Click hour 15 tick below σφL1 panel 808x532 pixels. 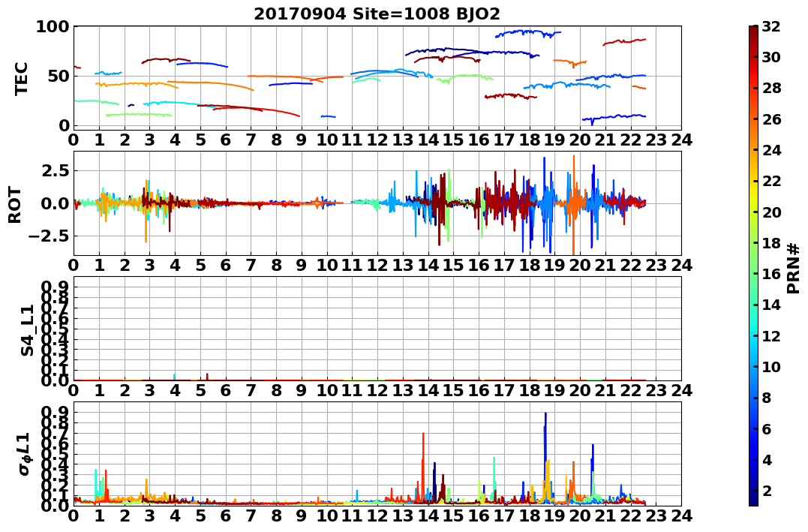453,515
